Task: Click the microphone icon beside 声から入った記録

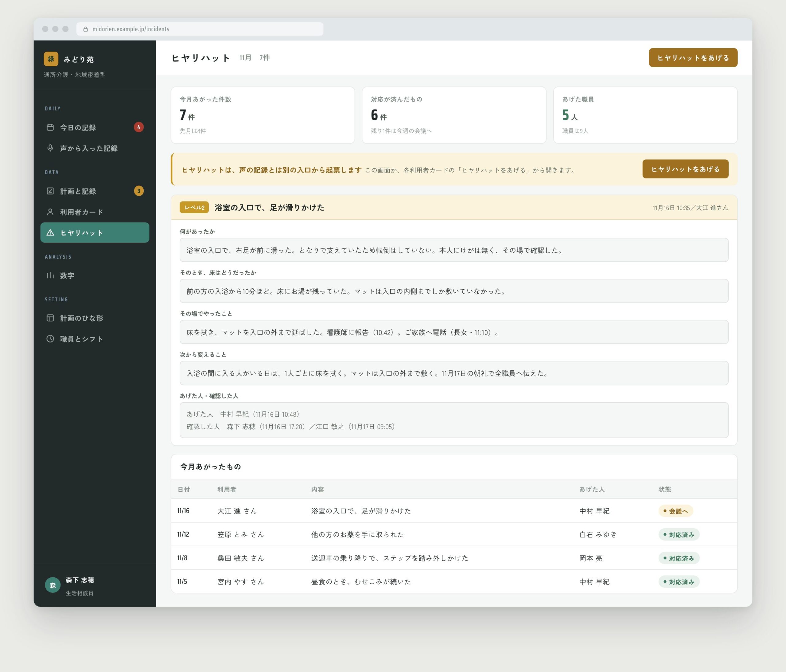Action: click(x=50, y=148)
